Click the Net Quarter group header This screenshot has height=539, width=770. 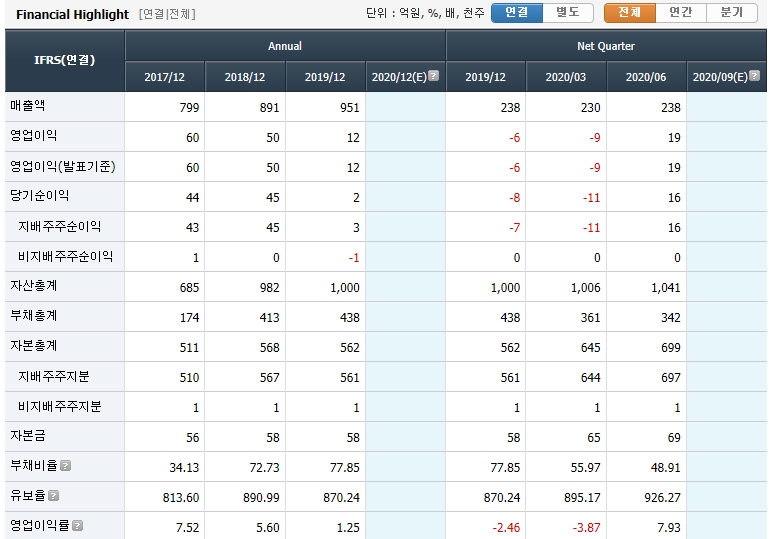pos(606,46)
